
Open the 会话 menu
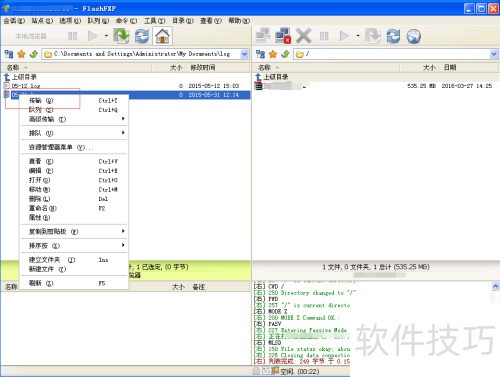point(14,21)
